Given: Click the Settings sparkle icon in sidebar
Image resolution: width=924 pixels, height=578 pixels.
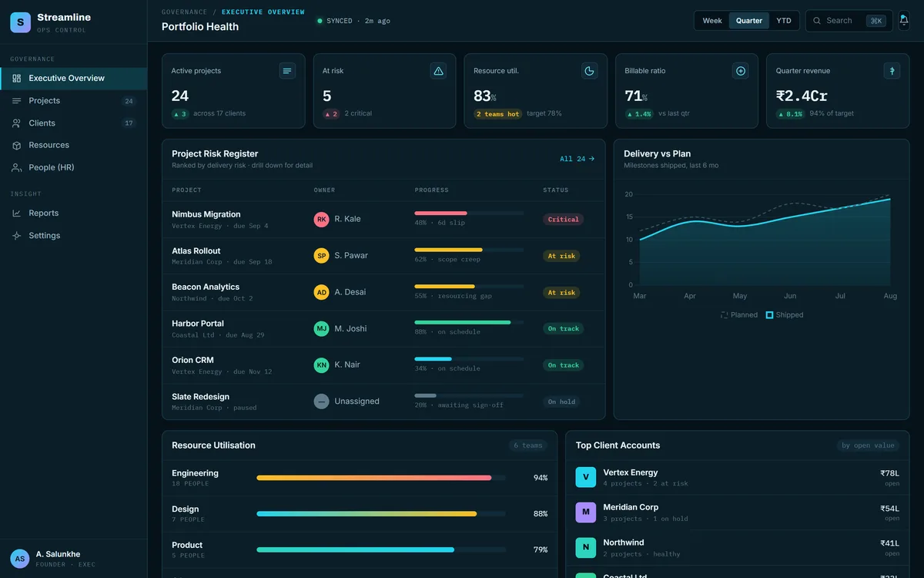Looking at the screenshot, I should (16, 236).
